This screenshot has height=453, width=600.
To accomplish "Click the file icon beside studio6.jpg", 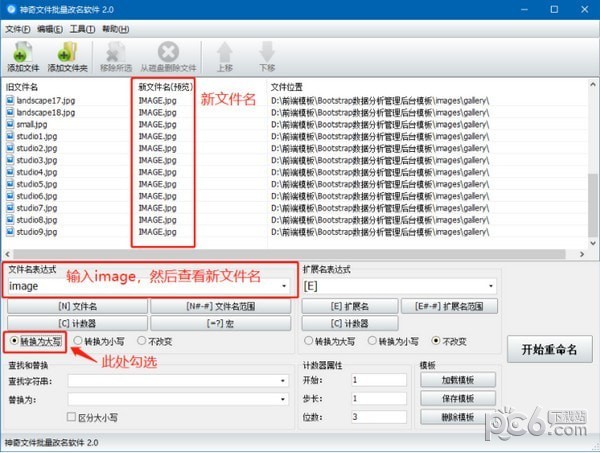I will 10,196.
